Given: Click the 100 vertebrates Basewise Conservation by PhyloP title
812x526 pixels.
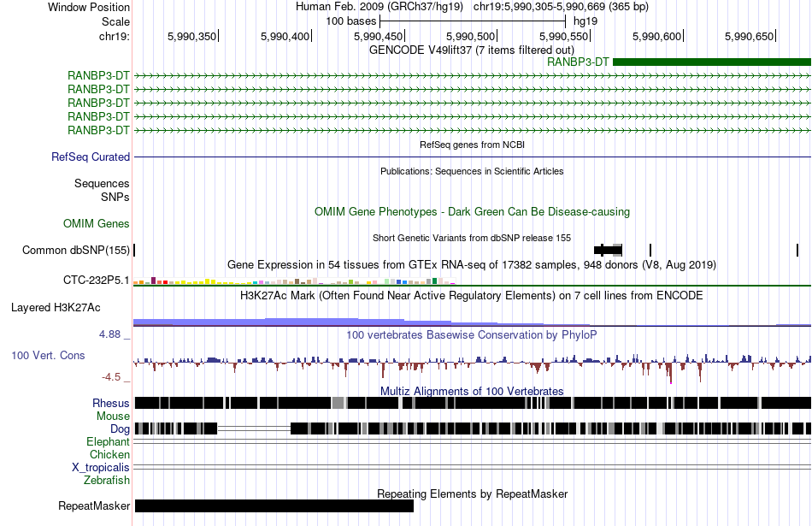Looking at the screenshot, I should click(x=471, y=335).
